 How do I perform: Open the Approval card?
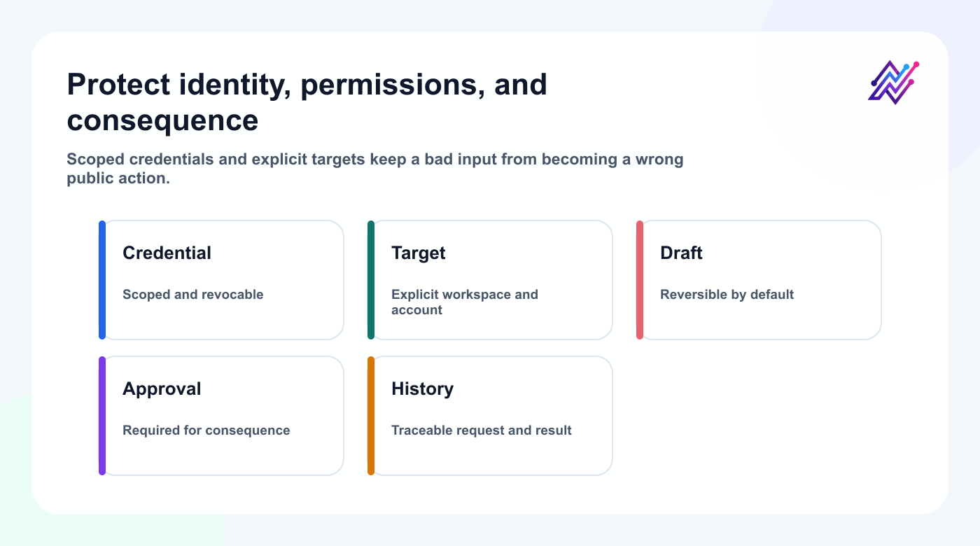[221, 416]
